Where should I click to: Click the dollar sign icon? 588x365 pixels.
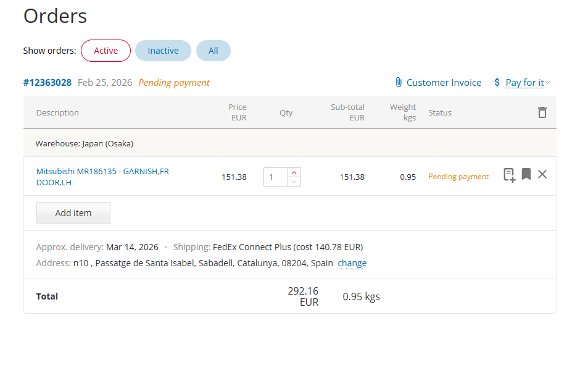[x=497, y=83]
